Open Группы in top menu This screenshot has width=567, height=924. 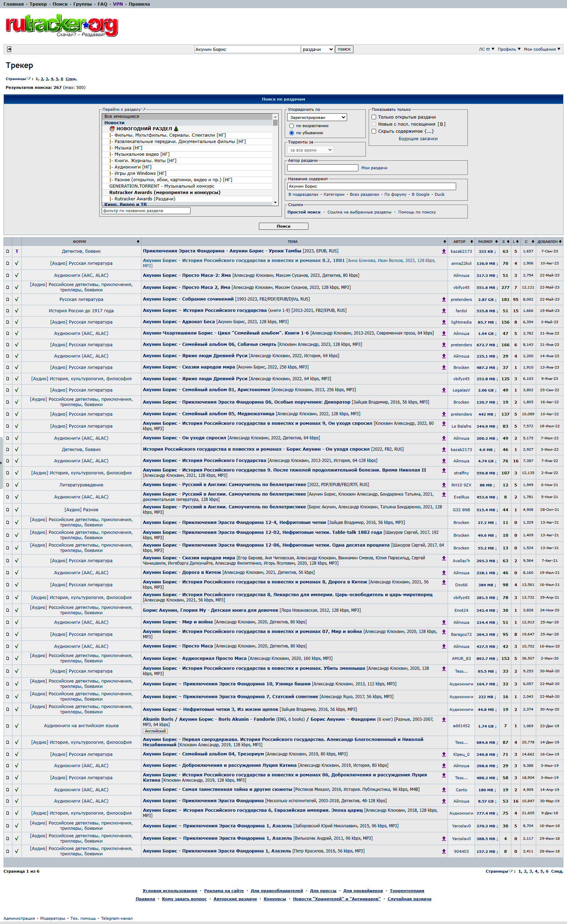(83, 4)
